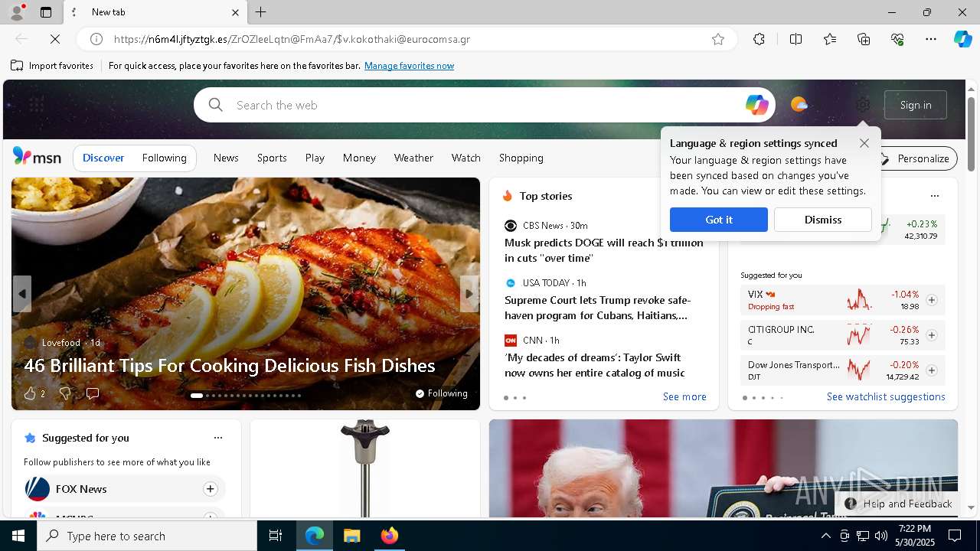980x551 pixels.
Task: Open a new tab with plus icon
Action: 261,12
